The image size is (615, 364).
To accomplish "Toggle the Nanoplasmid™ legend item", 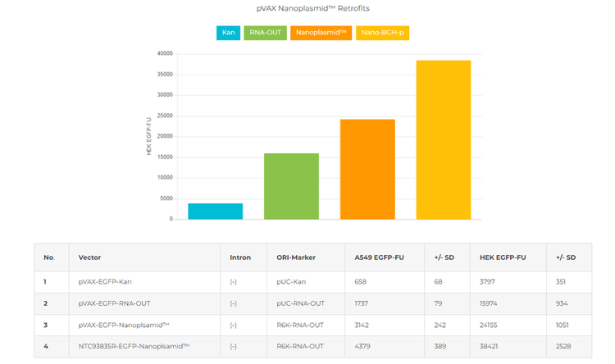I will pos(321,33).
